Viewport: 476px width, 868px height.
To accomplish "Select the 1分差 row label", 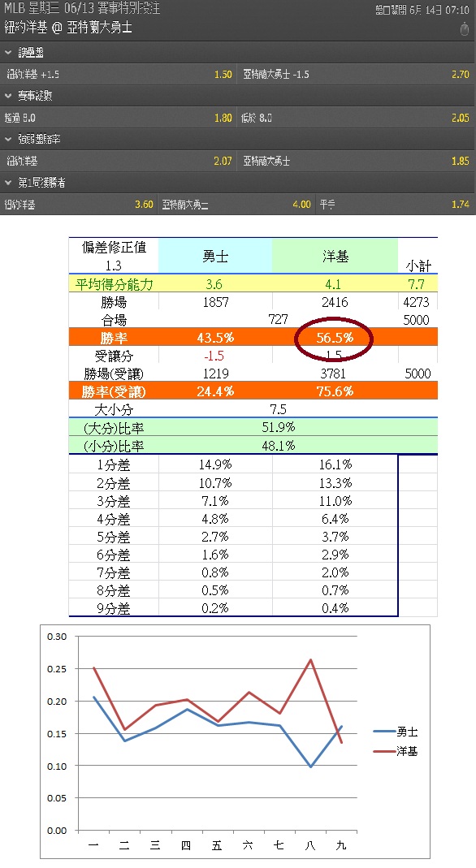I will pyautogui.click(x=114, y=465).
